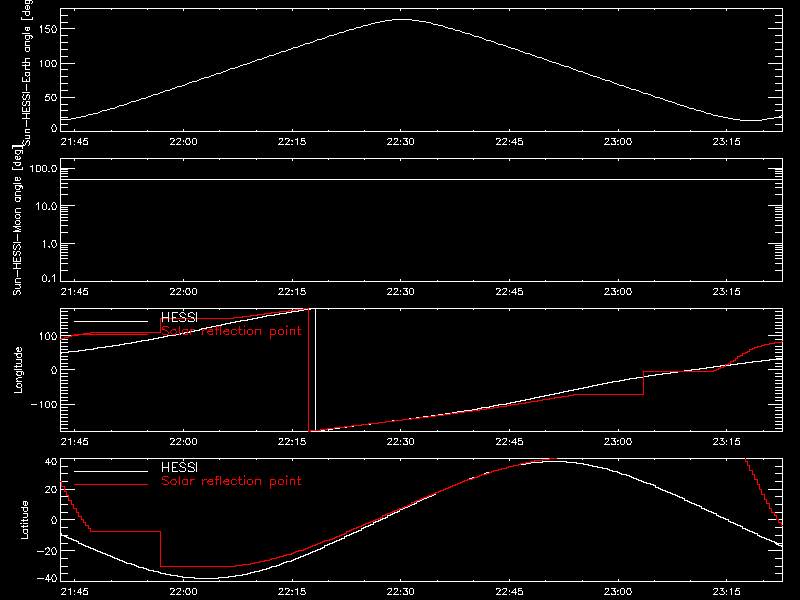Click the white vertical longitude wrap line

315,370
